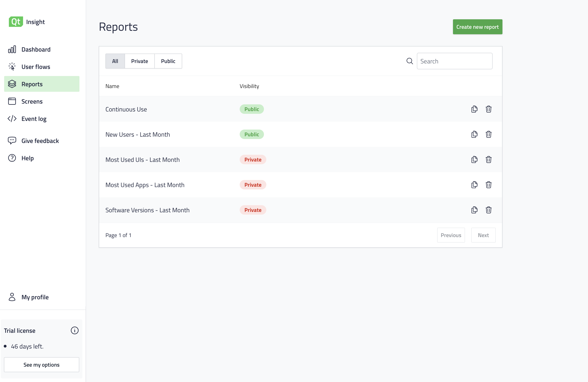
Task: Show only Private reports
Action: click(139, 61)
